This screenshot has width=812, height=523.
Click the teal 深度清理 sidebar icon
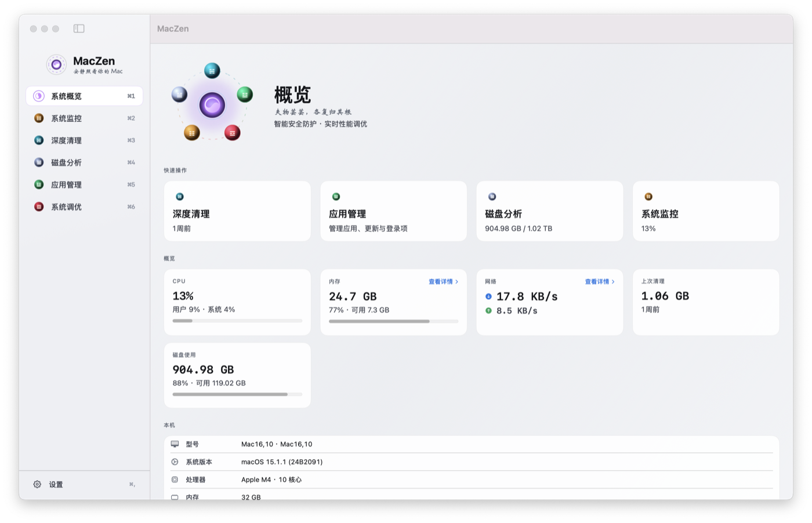39,140
